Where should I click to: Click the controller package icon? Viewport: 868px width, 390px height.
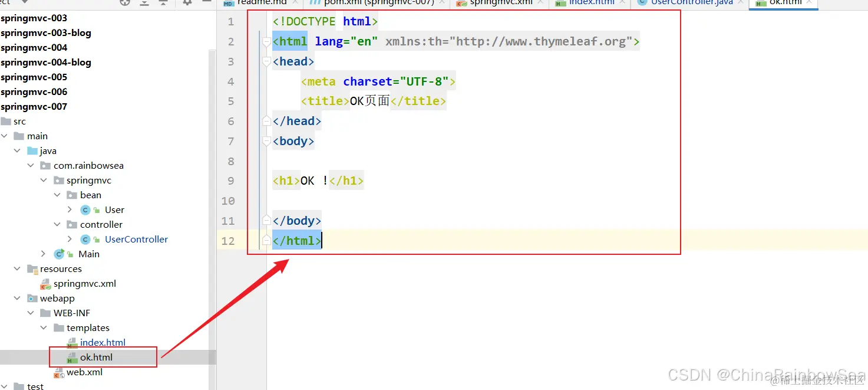72,225
